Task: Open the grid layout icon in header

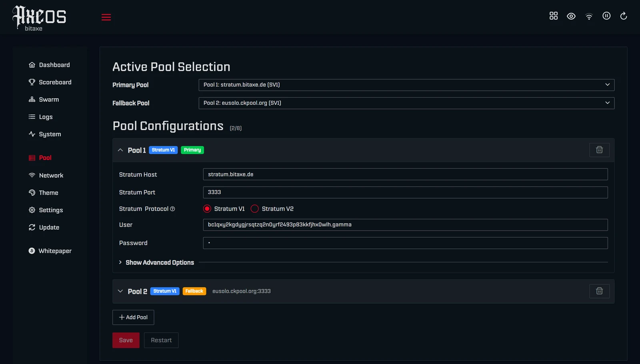Action: point(554,16)
